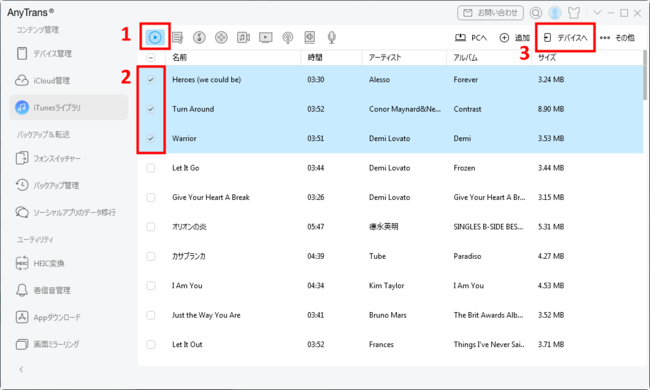Open the podcast category icon
Viewport: 650px width, 390px height.
[288, 38]
